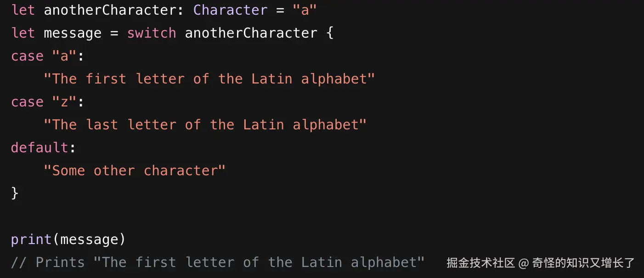644x278 pixels.
Task: Click the "a" literal after the case keyword
Action: (x=64, y=56)
